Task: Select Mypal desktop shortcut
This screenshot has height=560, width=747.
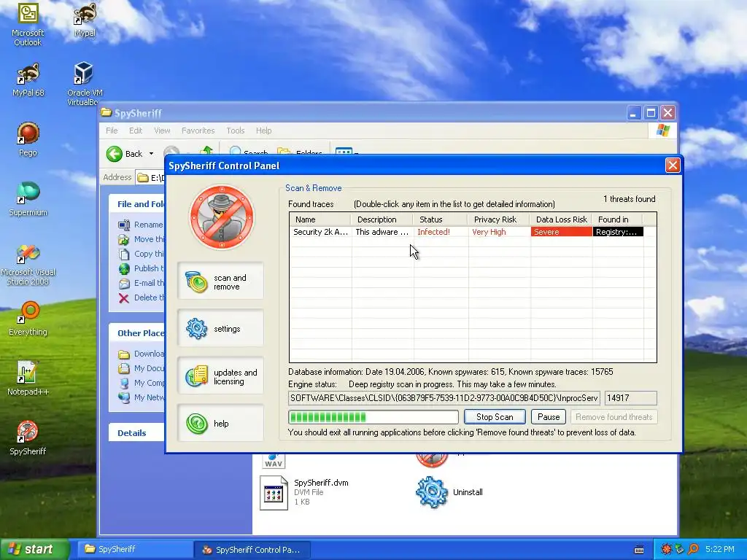Action: pos(85,20)
